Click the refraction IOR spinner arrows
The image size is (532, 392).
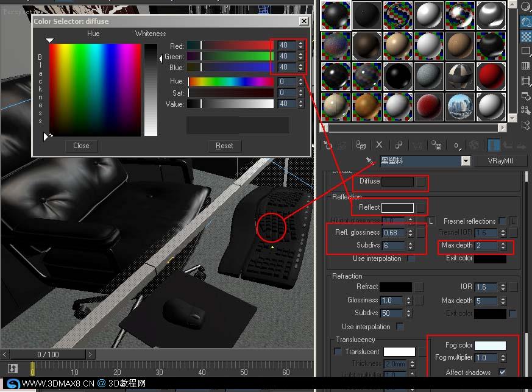(x=503, y=287)
